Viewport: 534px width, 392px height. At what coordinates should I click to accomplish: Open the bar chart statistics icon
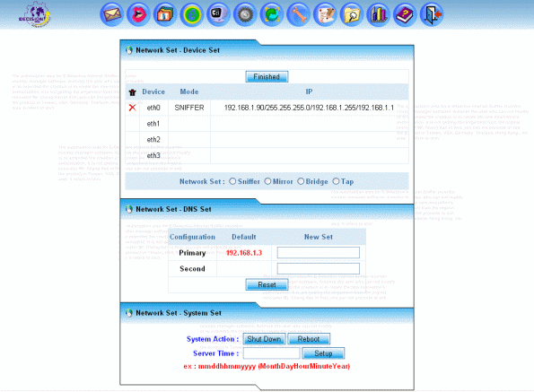(x=378, y=14)
